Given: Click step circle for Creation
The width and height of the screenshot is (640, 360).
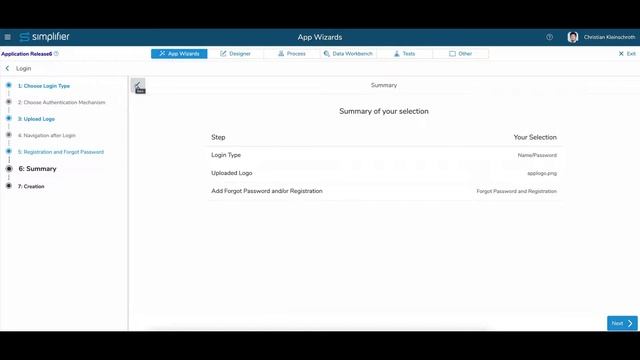Looking at the screenshot, I should coord(9,186).
